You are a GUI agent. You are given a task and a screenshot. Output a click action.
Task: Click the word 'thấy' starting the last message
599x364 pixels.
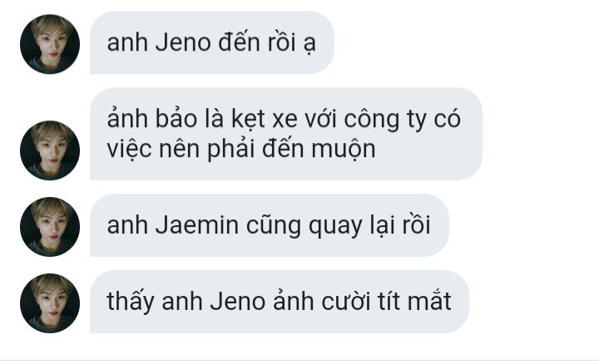click(131, 302)
